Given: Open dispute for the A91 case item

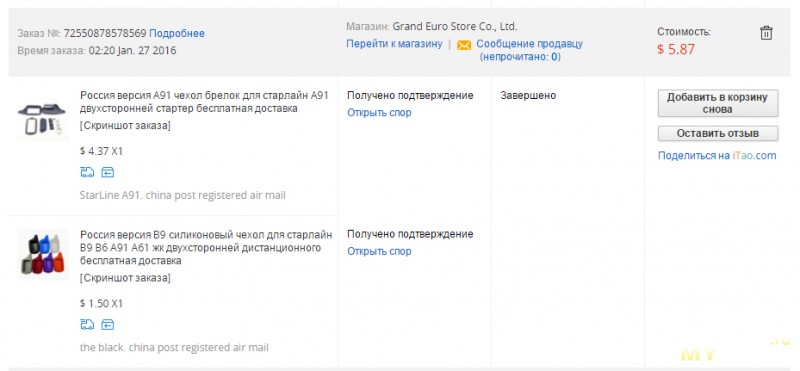Looking at the screenshot, I should click(x=379, y=112).
